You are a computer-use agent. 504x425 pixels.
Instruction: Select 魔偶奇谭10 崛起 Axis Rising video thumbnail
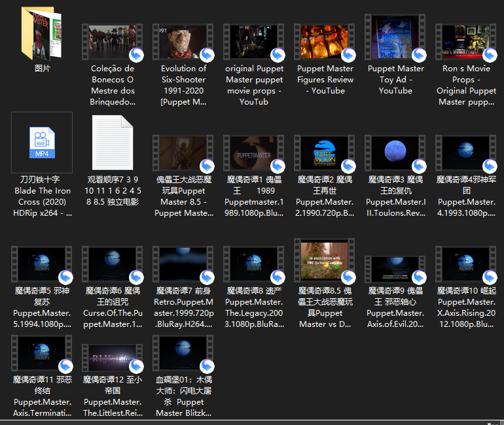[466, 264]
